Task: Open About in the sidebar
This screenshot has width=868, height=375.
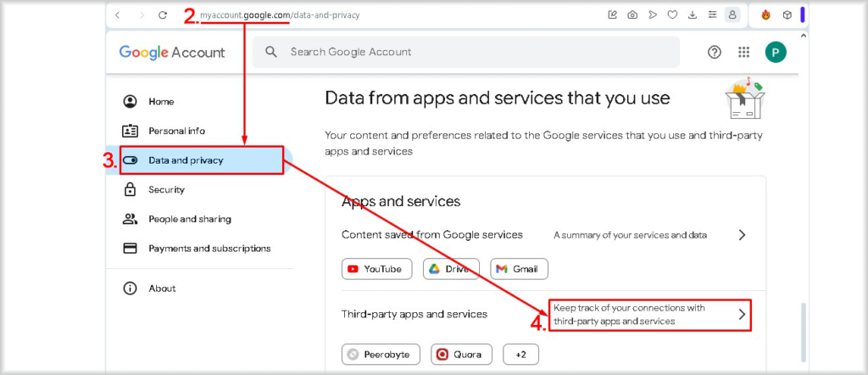Action: pos(199,288)
